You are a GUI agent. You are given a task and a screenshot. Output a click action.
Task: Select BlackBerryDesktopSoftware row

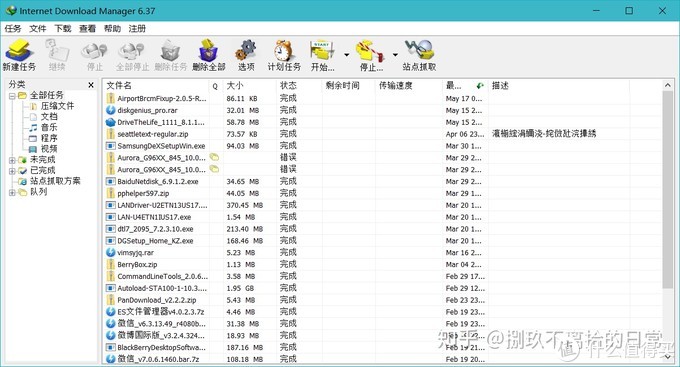click(383, 347)
